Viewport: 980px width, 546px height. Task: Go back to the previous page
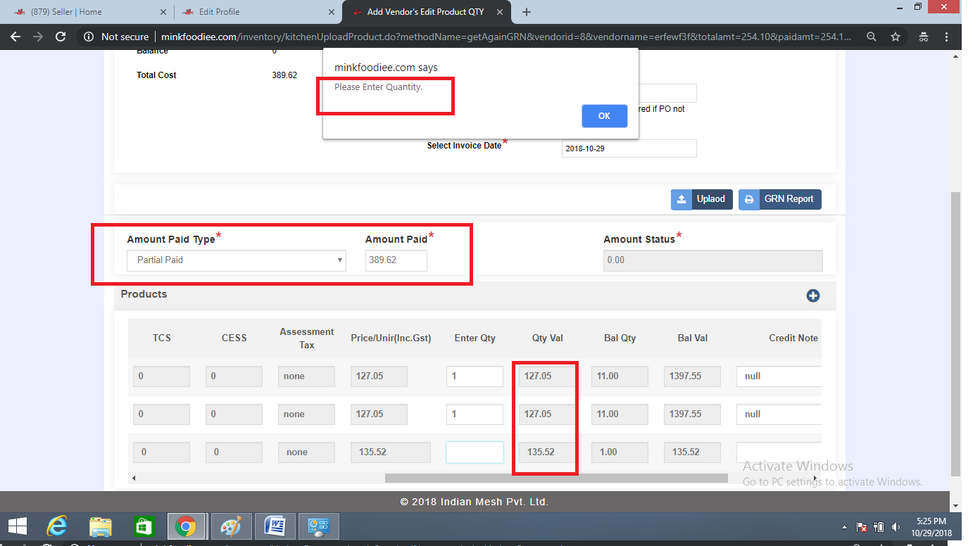click(x=15, y=37)
